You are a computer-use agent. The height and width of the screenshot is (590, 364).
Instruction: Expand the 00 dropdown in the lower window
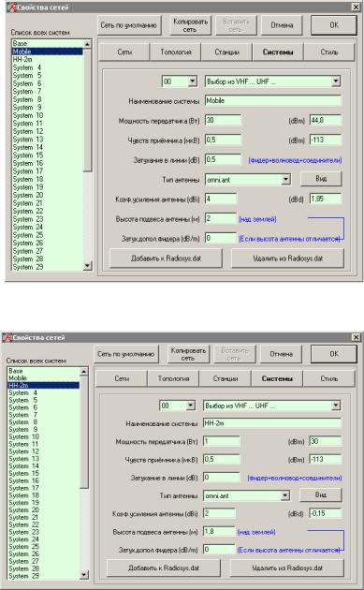191,406
